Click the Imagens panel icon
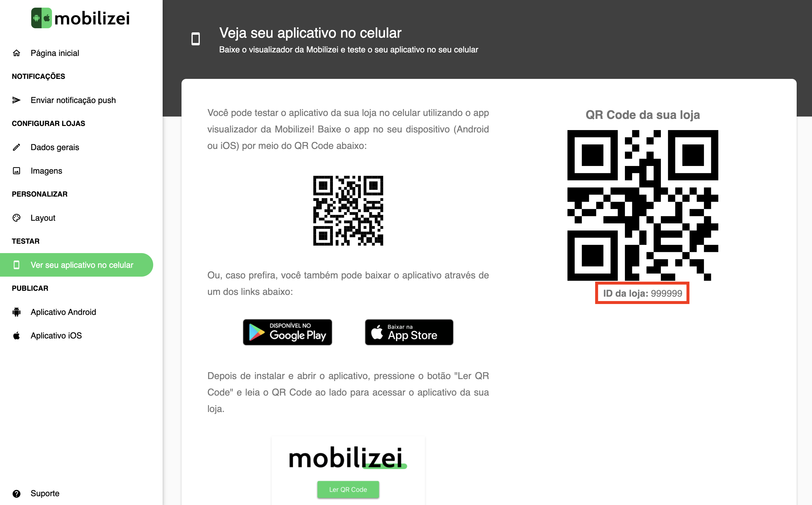Image resolution: width=812 pixels, height=505 pixels. pyautogui.click(x=17, y=171)
